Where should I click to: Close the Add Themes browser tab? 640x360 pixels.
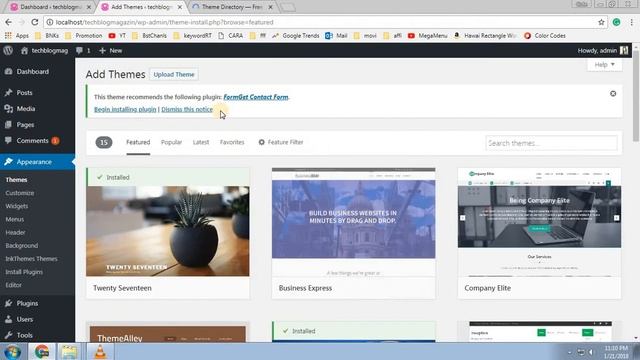coord(180,7)
